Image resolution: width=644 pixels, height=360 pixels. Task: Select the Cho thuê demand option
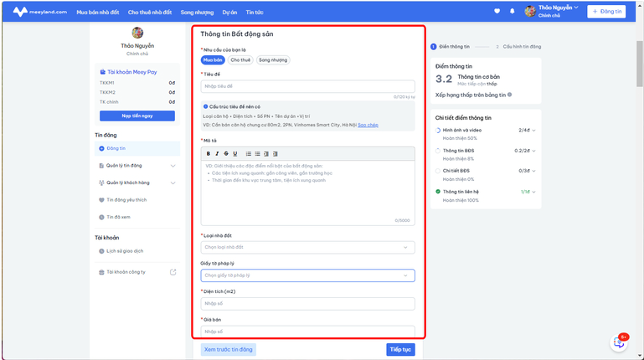click(x=240, y=60)
